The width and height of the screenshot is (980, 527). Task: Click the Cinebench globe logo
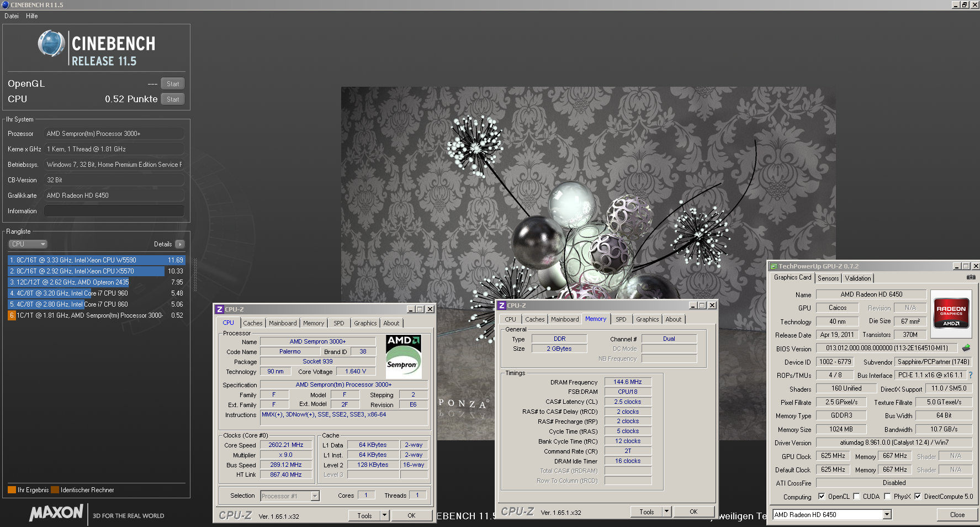[51, 44]
